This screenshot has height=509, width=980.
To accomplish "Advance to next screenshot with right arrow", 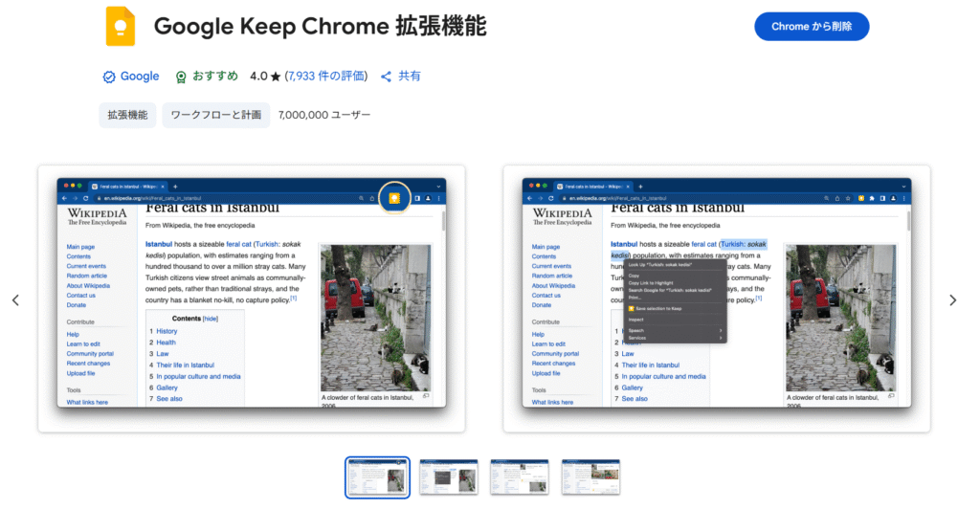I will 952,299.
